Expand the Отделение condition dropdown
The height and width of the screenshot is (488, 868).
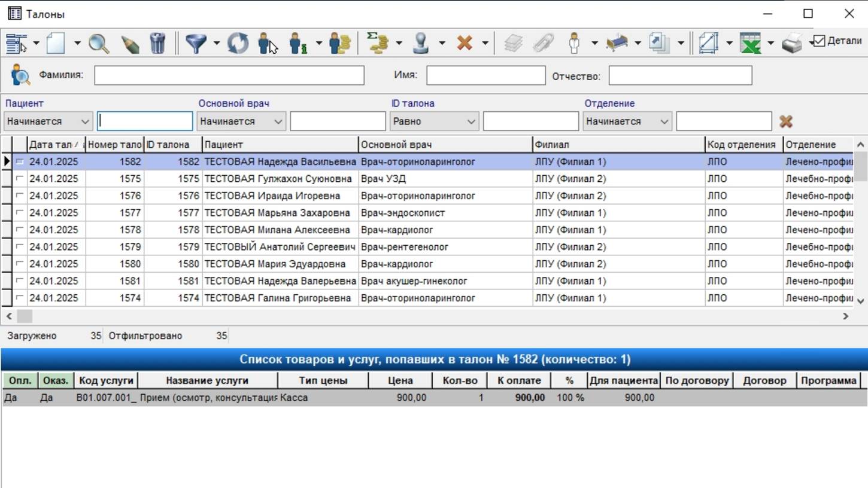tap(627, 121)
